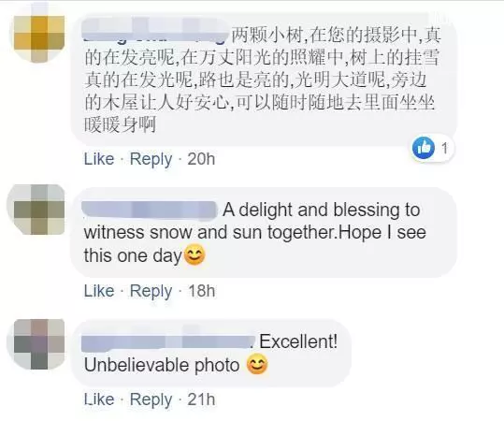Reply to the Chinese comment posted 20h ago

pyautogui.click(x=151, y=160)
